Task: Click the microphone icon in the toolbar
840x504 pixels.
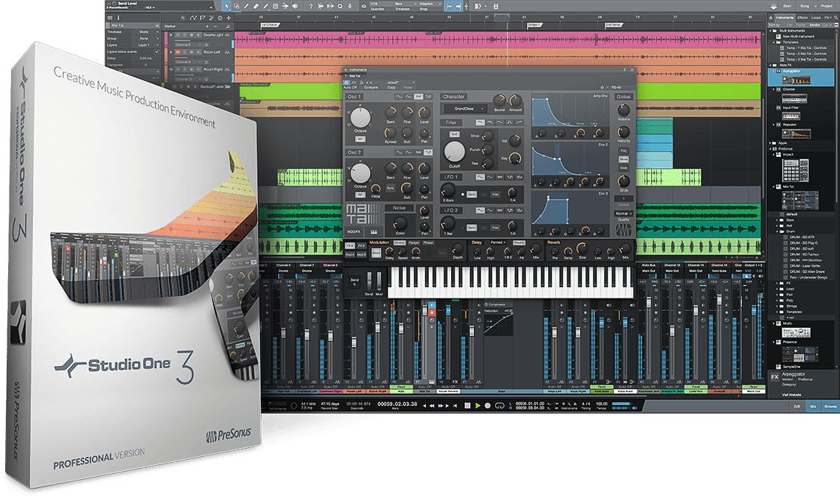Action: point(350,7)
